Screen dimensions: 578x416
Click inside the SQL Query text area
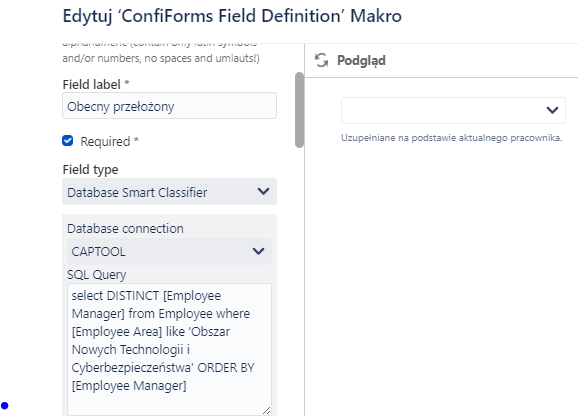click(x=169, y=349)
